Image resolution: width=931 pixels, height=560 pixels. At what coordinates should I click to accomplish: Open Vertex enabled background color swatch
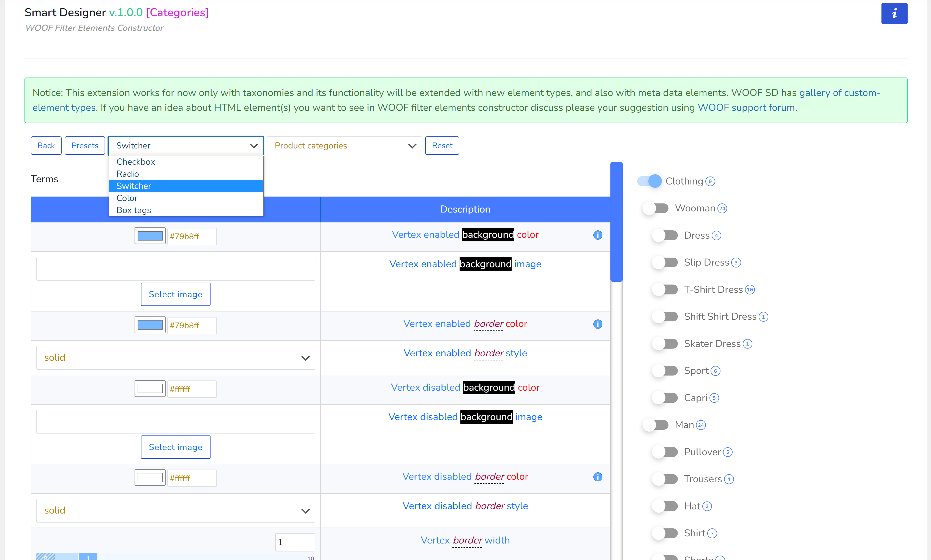pyautogui.click(x=150, y=236)
